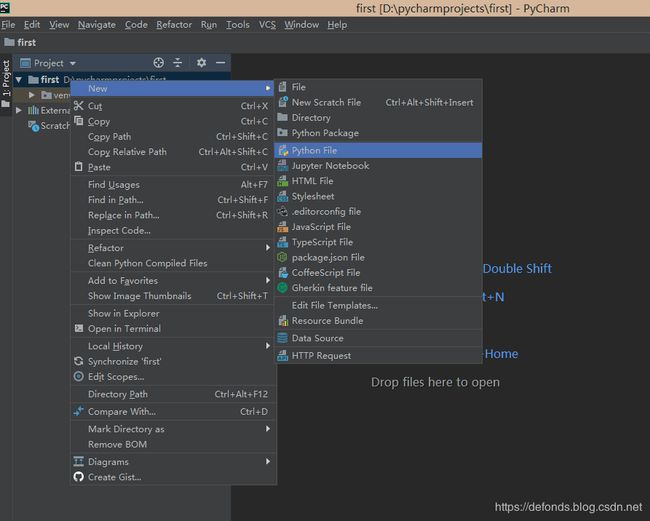The height and width of the screenshot is (521, 650).
Task: Click the scroll from source target icon
Action: 158,63
